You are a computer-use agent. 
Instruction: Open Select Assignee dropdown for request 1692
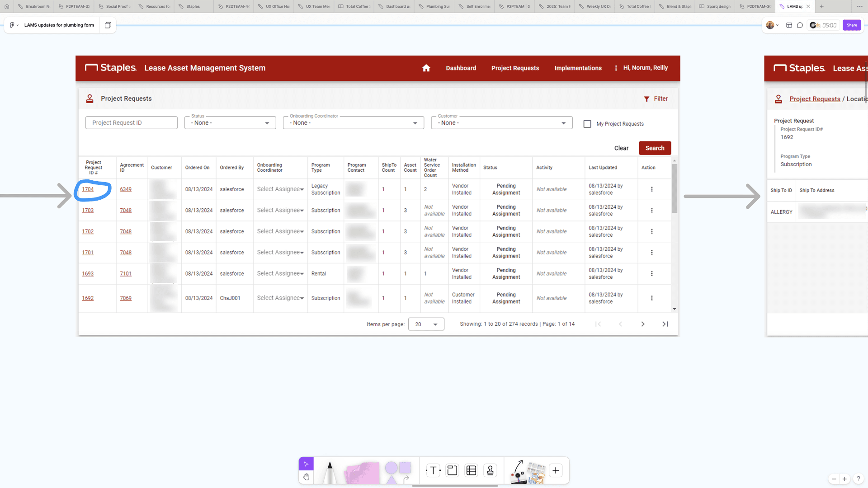[x=280, y=298]
